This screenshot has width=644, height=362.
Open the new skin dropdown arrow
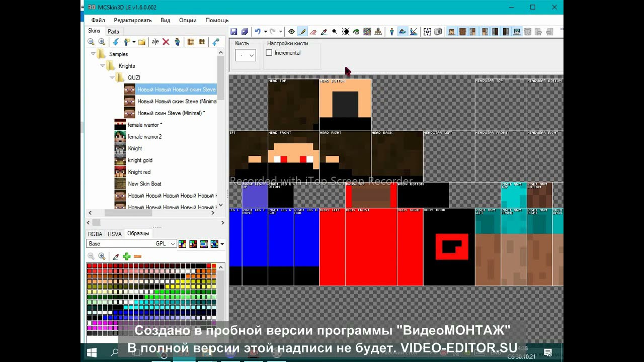click(134, 42)
